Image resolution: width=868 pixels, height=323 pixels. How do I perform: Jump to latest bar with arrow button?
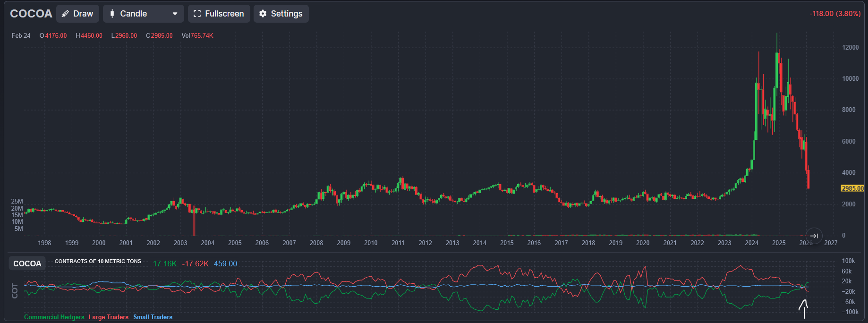(814, 236)
